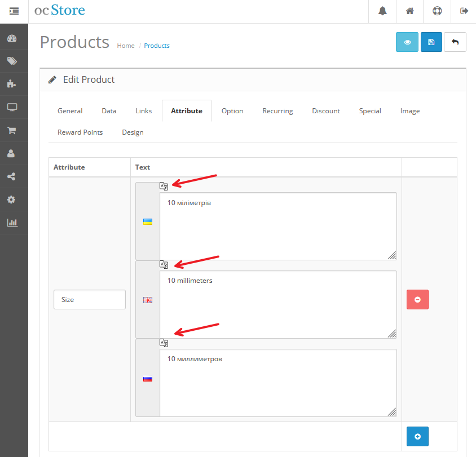Image resolution: width=476 pixels, height=457 pixels.
Task: Switch to the General tab
Action: (x=70, y=111)
